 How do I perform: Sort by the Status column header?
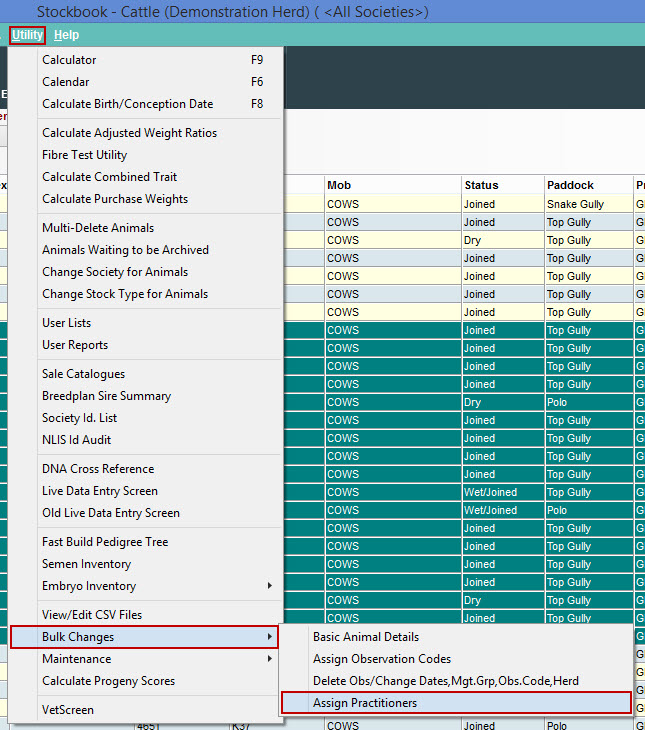[x=503, y=185]
